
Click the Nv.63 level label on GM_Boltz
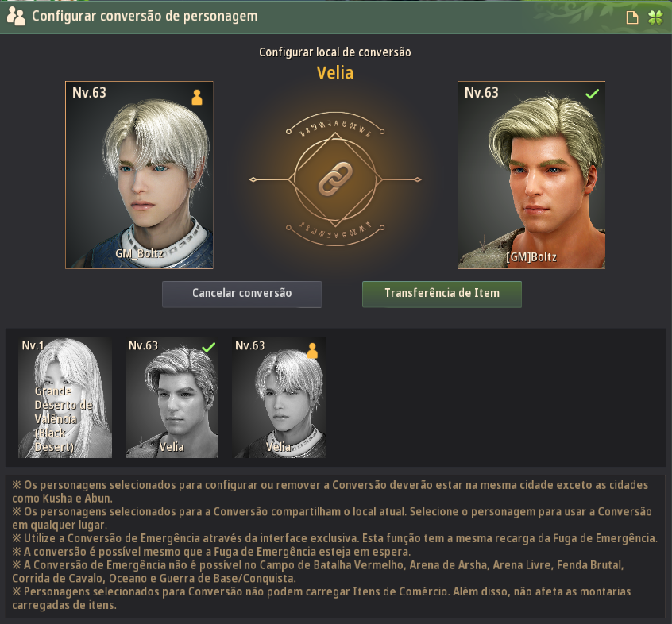pyautogui.click(x=89, y=93)
